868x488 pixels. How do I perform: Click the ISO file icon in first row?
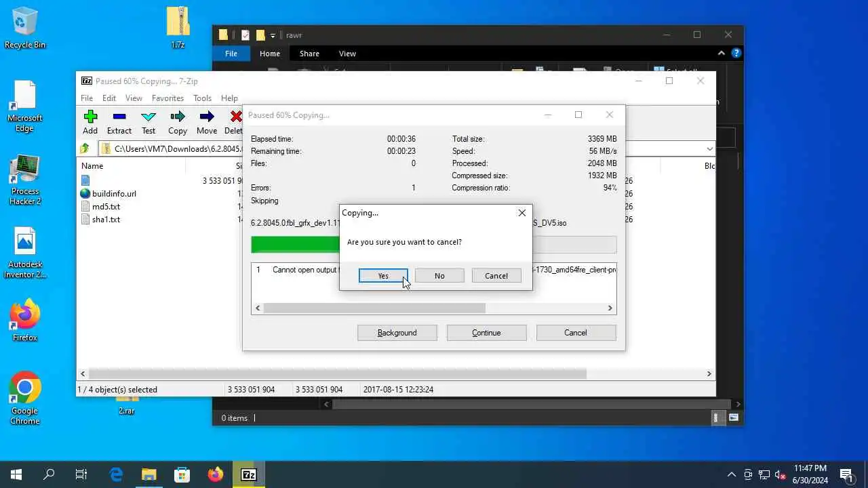pyautogui.click(x=85, y=180)
